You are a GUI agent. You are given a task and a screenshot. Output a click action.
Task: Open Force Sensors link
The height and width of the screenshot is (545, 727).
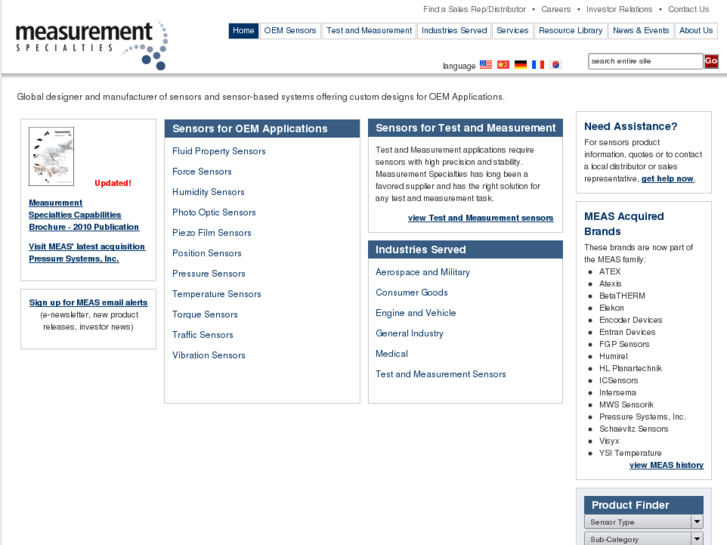click(202, 172)
